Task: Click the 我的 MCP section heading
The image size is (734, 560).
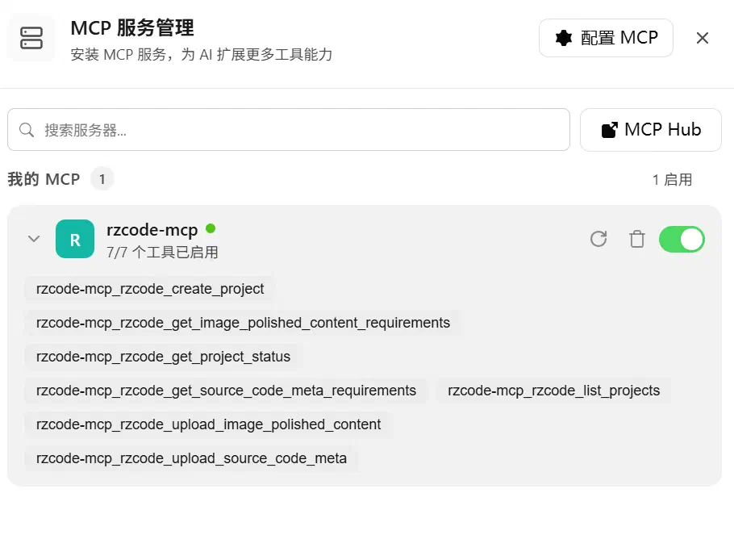Action: coord(44,179)
